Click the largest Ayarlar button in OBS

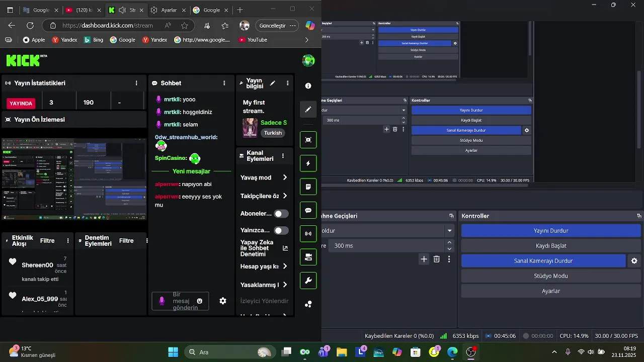pos(551,291)
